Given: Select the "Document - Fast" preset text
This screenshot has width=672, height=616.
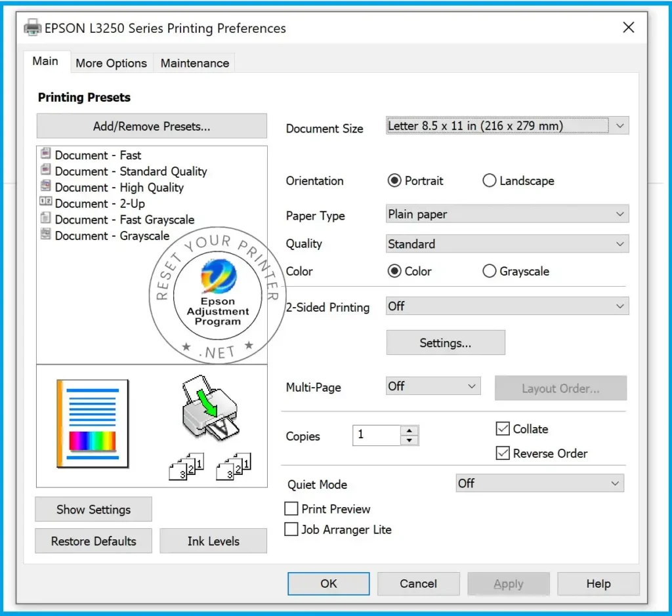Looking at the screenshot, I should 98,155.
